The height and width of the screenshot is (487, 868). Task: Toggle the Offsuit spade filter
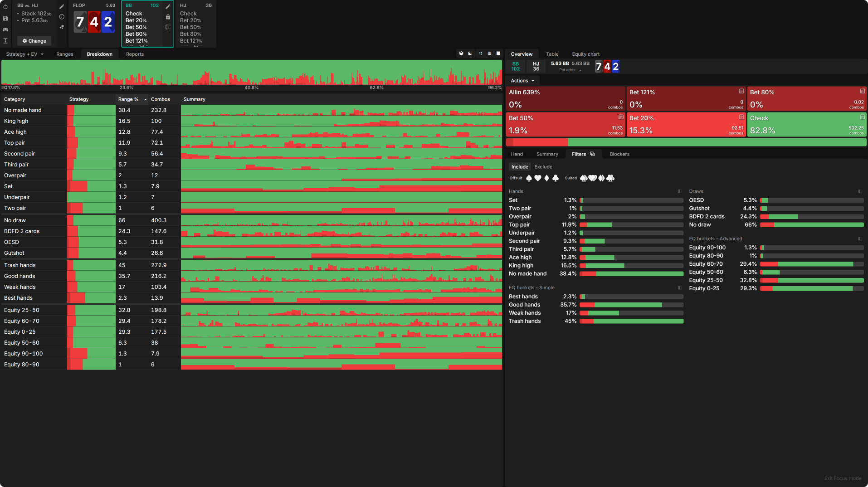529,178
